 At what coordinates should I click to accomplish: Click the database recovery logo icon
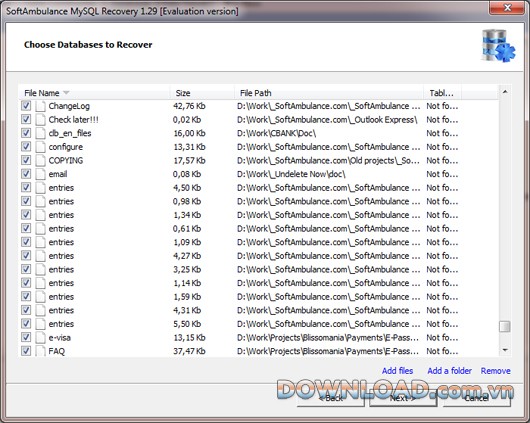498,46
